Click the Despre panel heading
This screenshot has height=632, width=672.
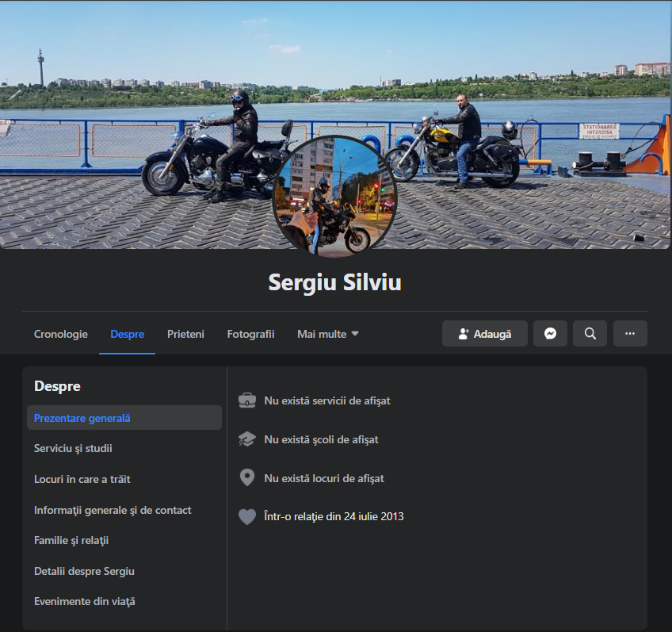(x=57, y=386)
